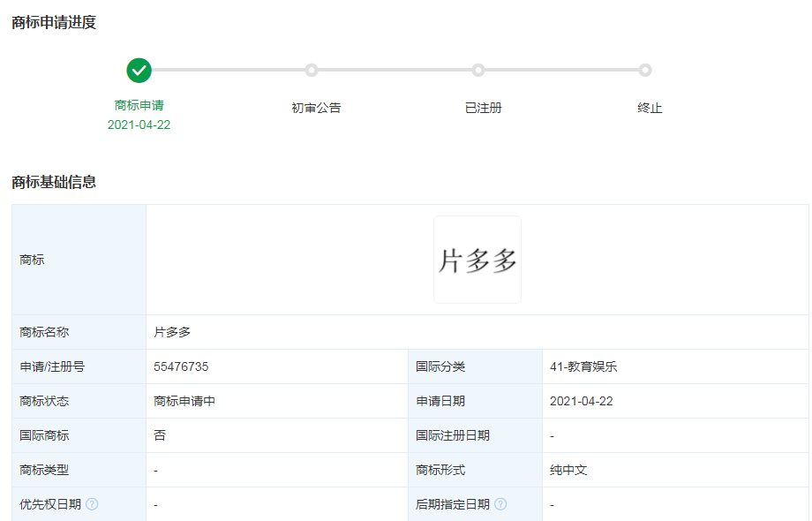This screenshot has width=812, height=521.
Task: Click the 已注册 progress step circle
Action: coord(478,70)
